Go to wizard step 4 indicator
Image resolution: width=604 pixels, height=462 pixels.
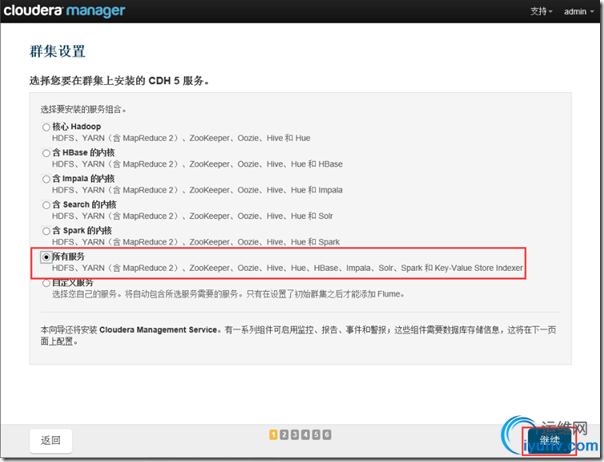(305, 435)
